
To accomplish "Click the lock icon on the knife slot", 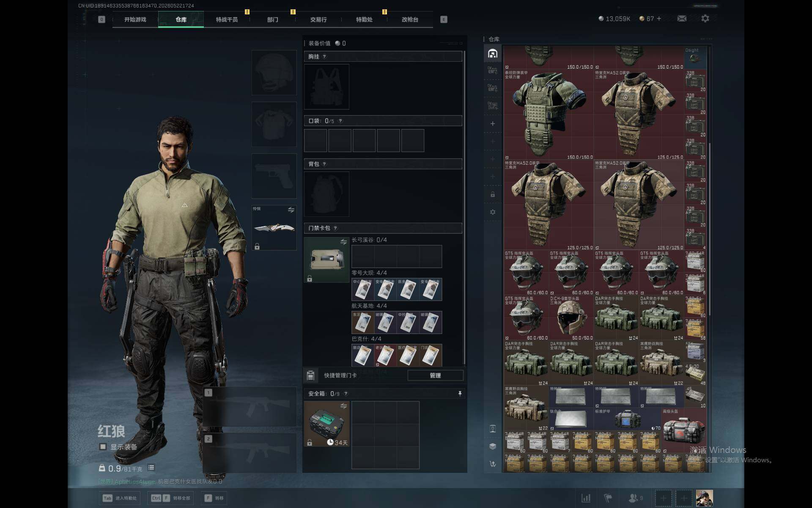I will [257, 246].
